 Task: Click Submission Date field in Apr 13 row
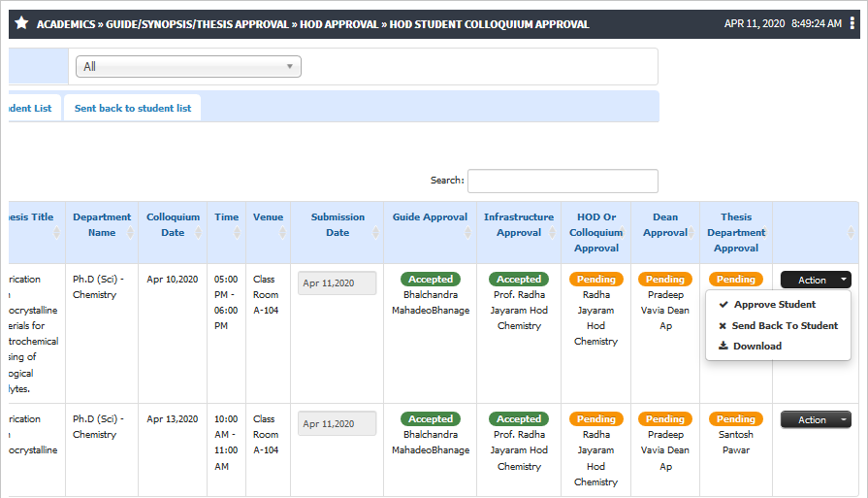[x=338, y=424]
